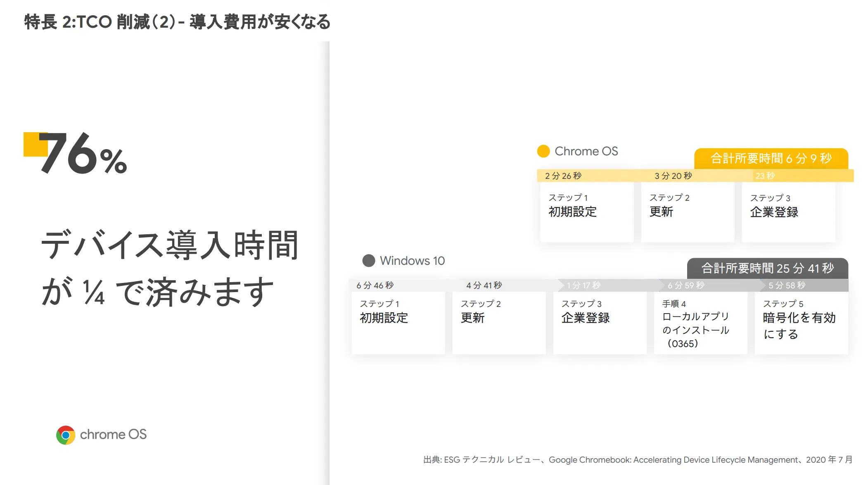Click the 76% large figure
The image size is (868, 485).
pyautogui.click(x=84, y=153)
